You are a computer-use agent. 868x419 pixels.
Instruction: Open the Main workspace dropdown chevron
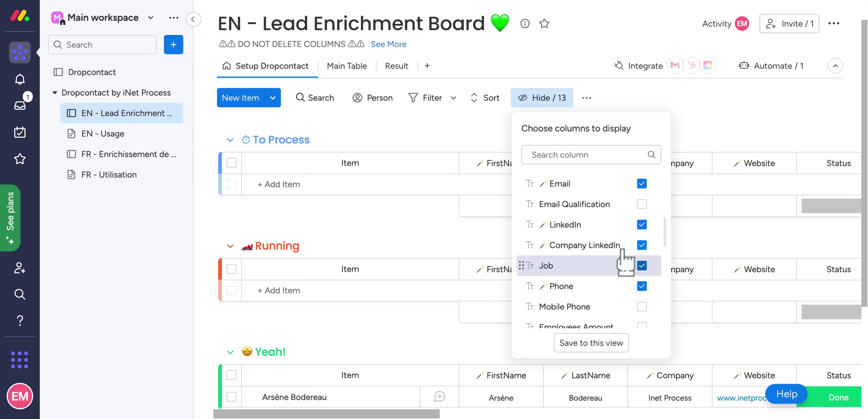point(150,18)
